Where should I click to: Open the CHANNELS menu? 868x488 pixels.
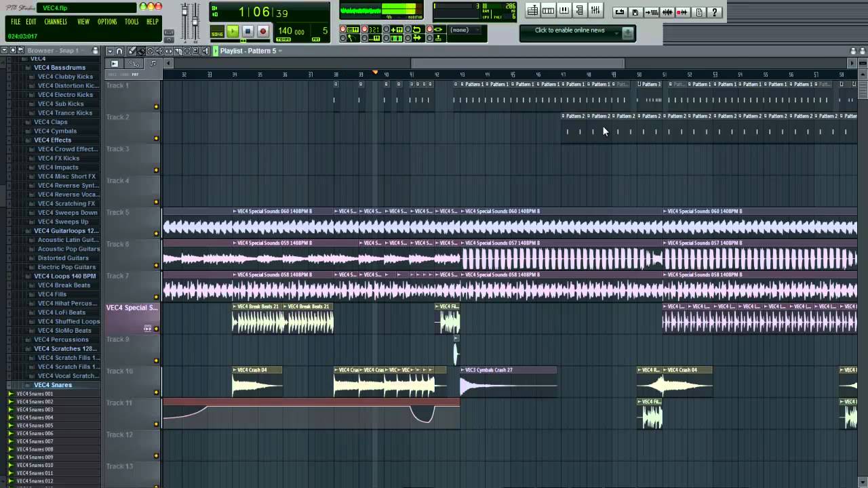[56, 22]
